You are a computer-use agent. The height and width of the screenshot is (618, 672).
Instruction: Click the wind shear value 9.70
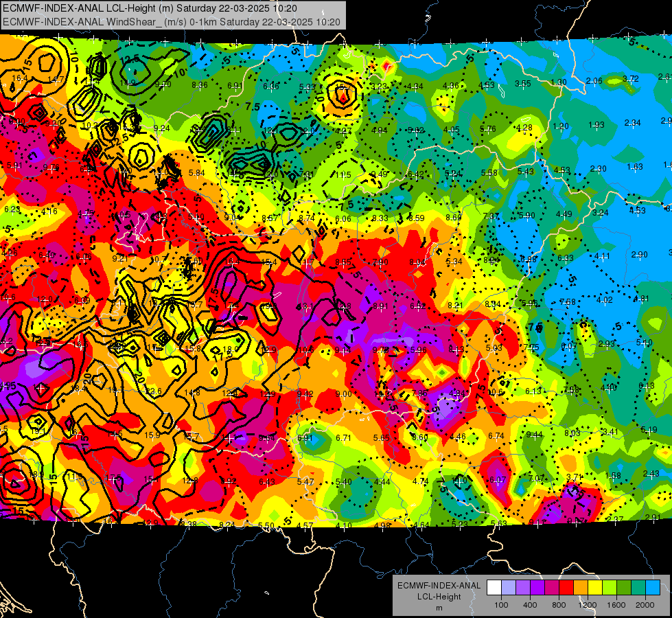click(163, 84)
